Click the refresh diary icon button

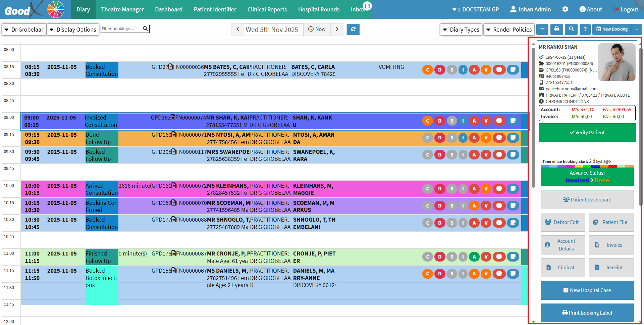point(353,29)
